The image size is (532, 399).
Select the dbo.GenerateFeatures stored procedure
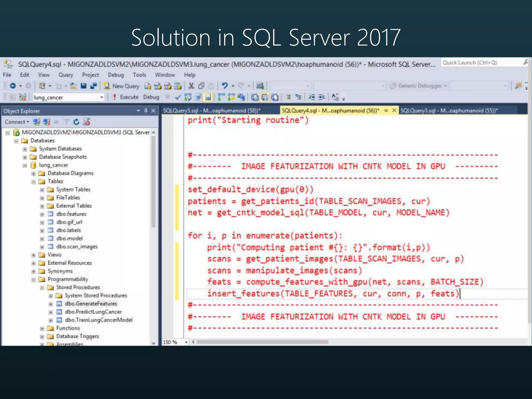coord(91,304)
